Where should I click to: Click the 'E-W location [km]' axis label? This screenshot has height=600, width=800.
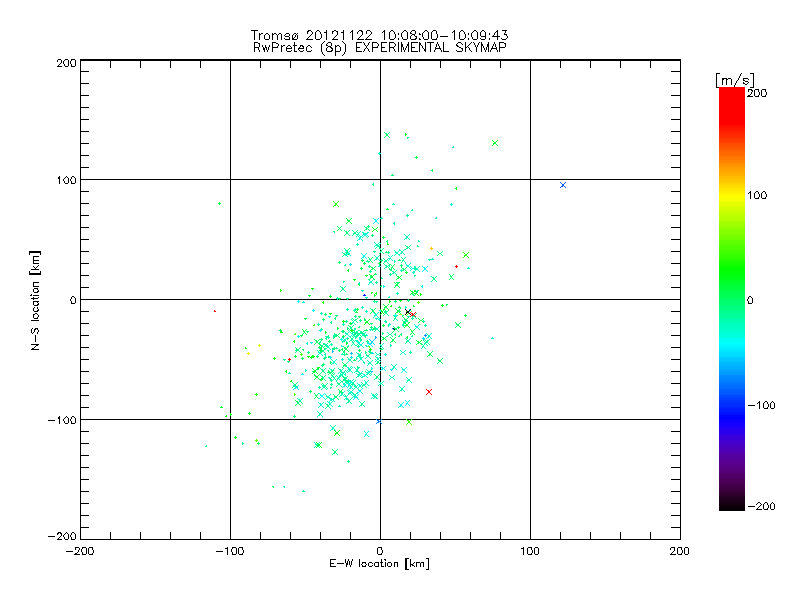(x=379, y=564)
